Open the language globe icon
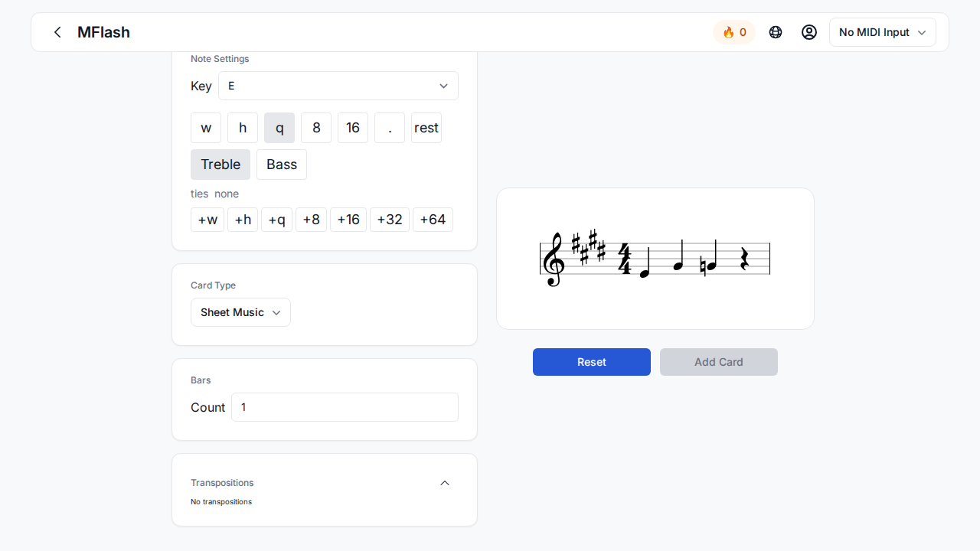 (776, 32)
